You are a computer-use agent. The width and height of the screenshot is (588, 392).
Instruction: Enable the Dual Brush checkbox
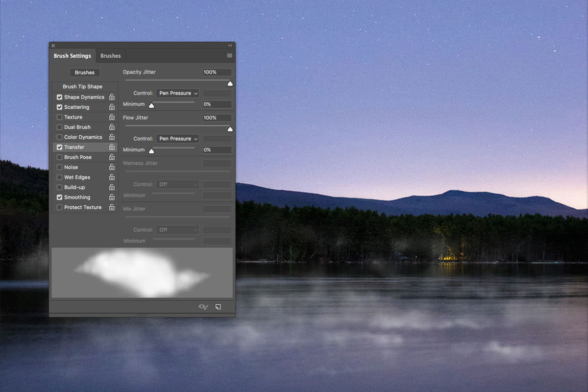point(59,127)
